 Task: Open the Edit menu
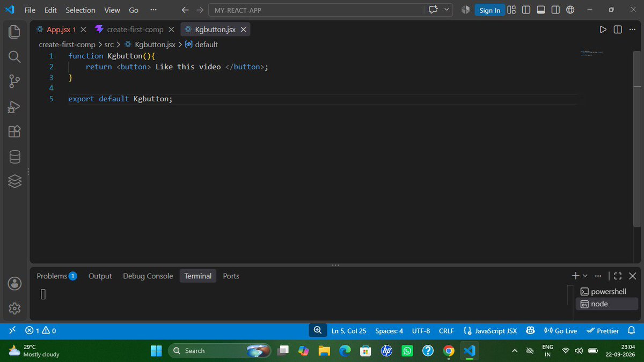[x=50, y=10]
